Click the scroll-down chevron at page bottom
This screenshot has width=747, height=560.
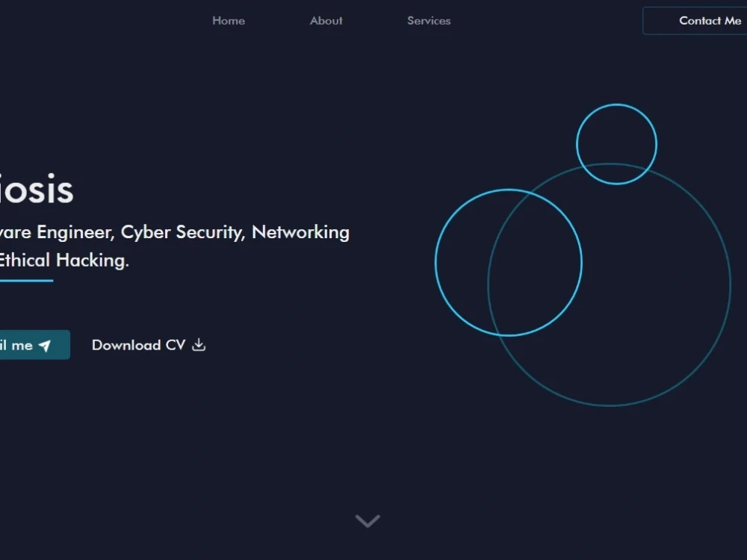(x=368, y=520)
